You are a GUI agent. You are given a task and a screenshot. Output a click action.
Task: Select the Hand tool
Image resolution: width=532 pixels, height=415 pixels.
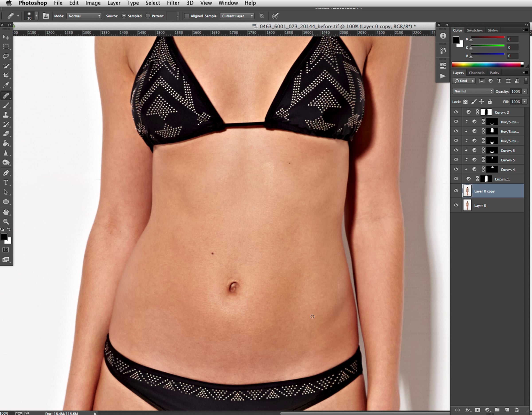[6, 212]
